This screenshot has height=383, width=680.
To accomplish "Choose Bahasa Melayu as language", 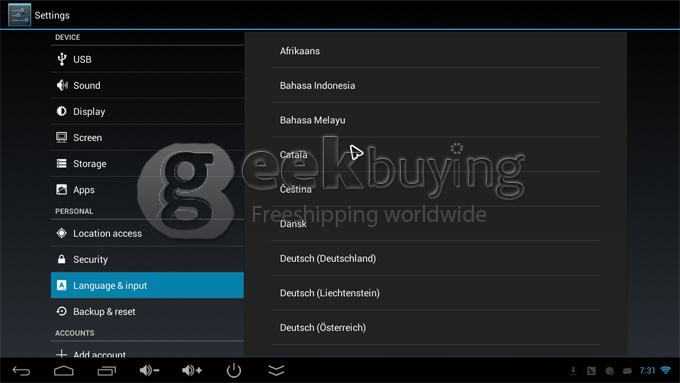I will pos(435,120).
